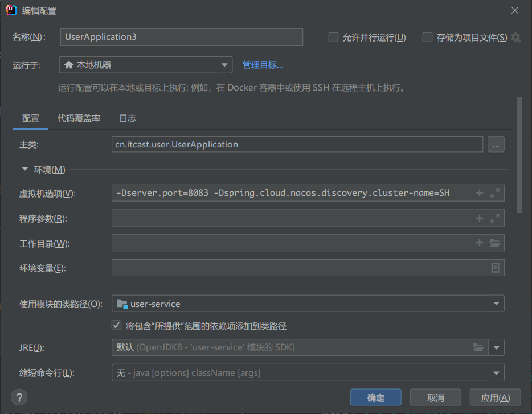This screenshot has width=532, height=414.
Task: Click the 主类 input field
Action: [297, 145]
